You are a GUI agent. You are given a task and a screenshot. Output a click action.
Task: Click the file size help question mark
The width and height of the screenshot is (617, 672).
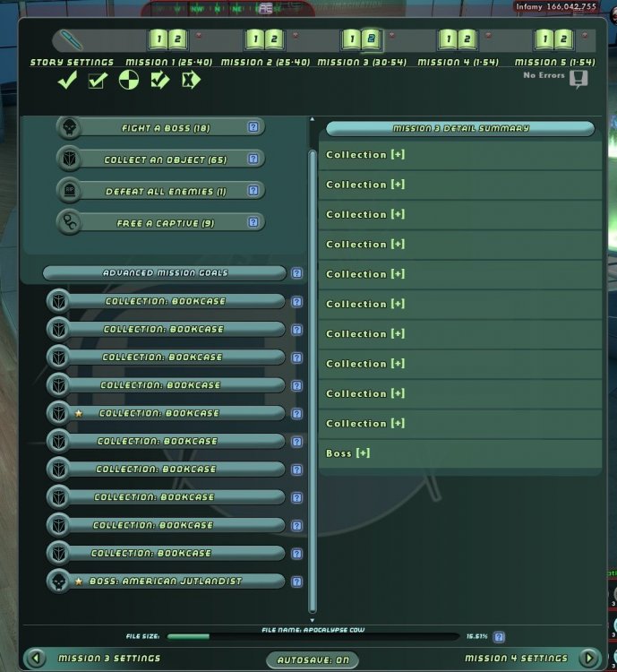(x=499, y=637)
